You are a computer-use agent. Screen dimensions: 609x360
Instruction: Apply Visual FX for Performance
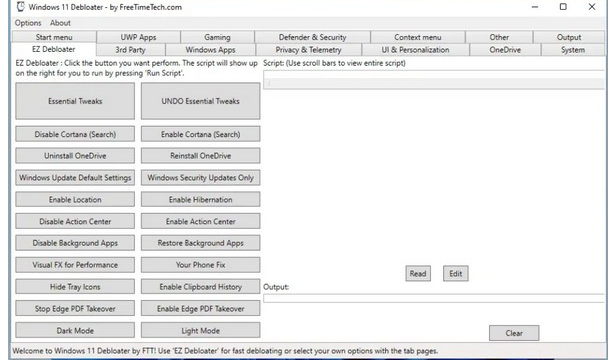coord(75,265)
